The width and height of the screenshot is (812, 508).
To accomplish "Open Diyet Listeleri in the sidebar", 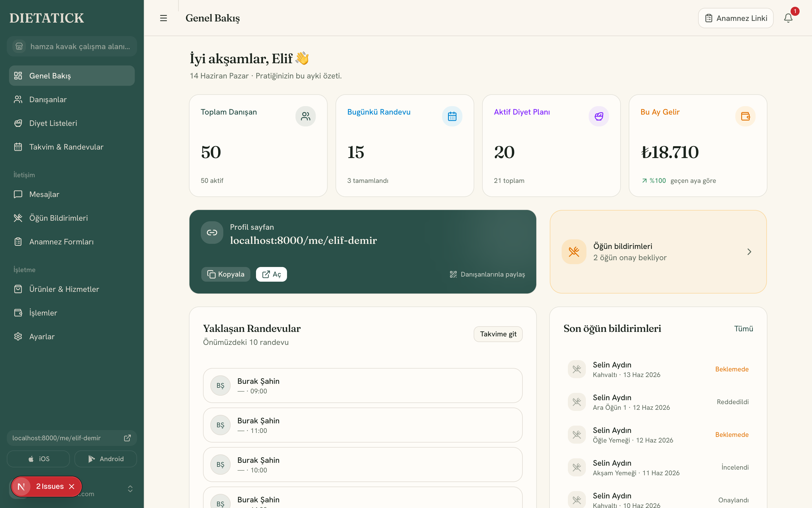I will (x=72, y=123).
